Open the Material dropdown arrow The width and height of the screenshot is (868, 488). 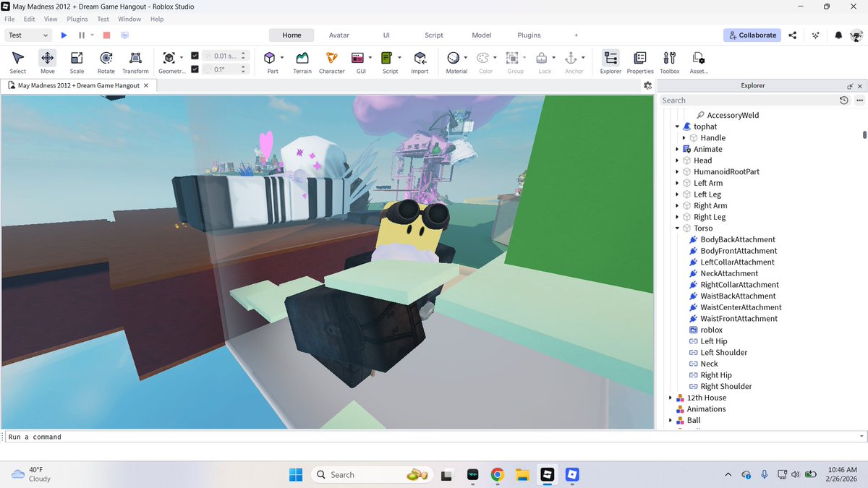coord(466,56)
